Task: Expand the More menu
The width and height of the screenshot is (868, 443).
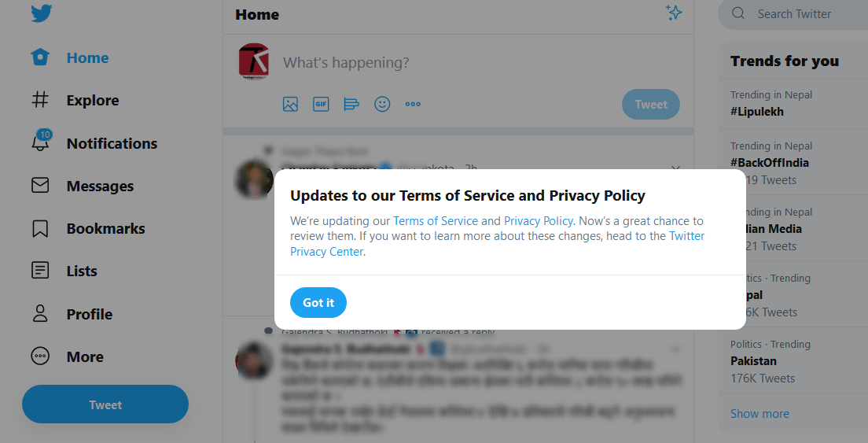Action: coord(84,356)
